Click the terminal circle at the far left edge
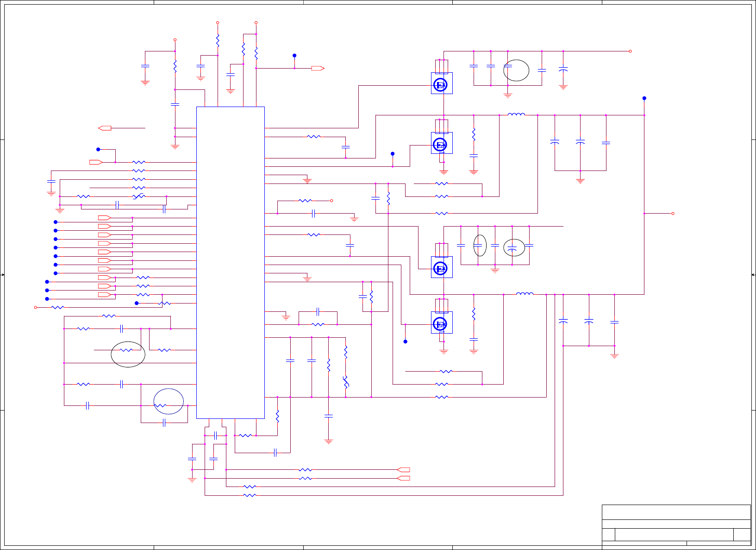 [36, 307]
